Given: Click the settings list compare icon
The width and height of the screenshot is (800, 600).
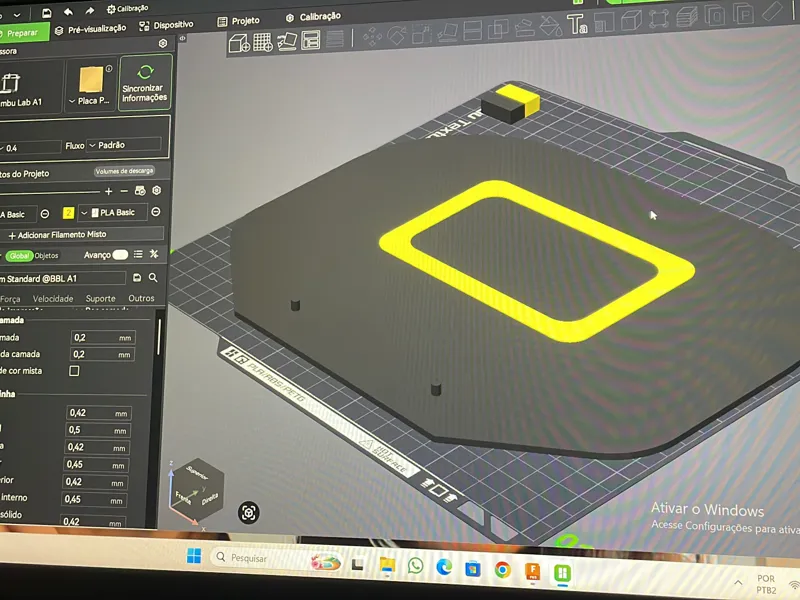Looking at the screenshot, I should coord(138,254).
